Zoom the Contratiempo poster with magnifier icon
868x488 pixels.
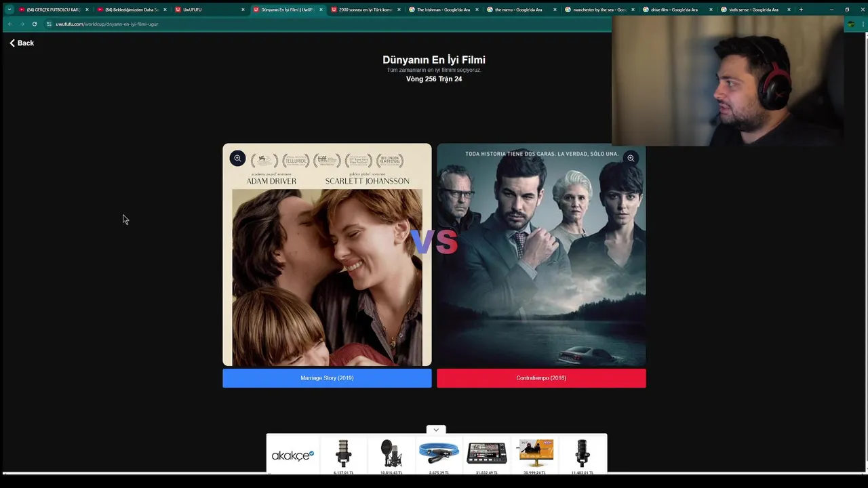[x=631, y=158]
